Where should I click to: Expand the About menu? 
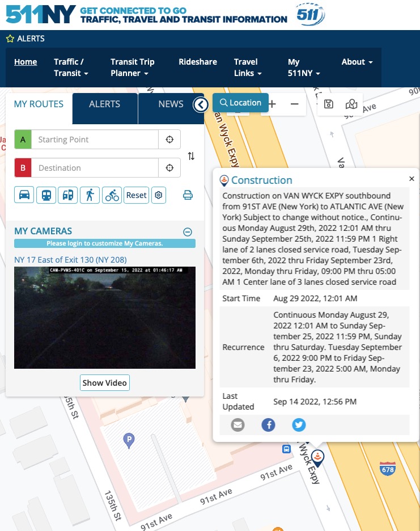point(357,62)
